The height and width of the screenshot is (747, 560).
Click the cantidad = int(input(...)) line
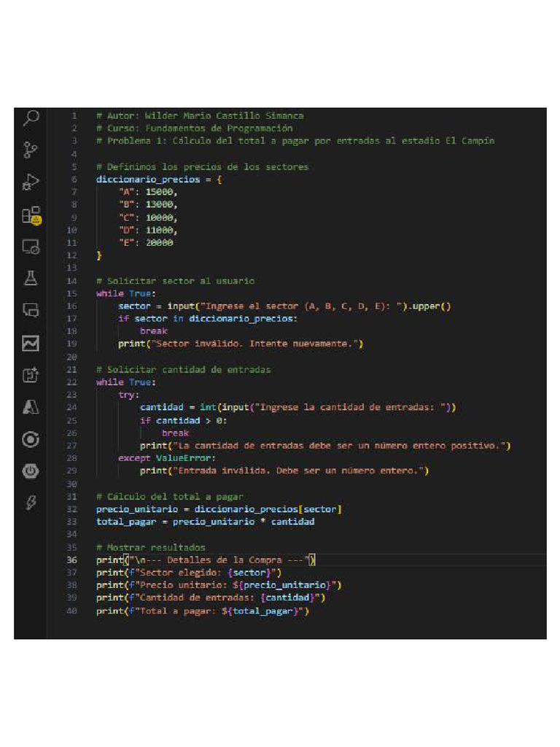click(297, 407)
